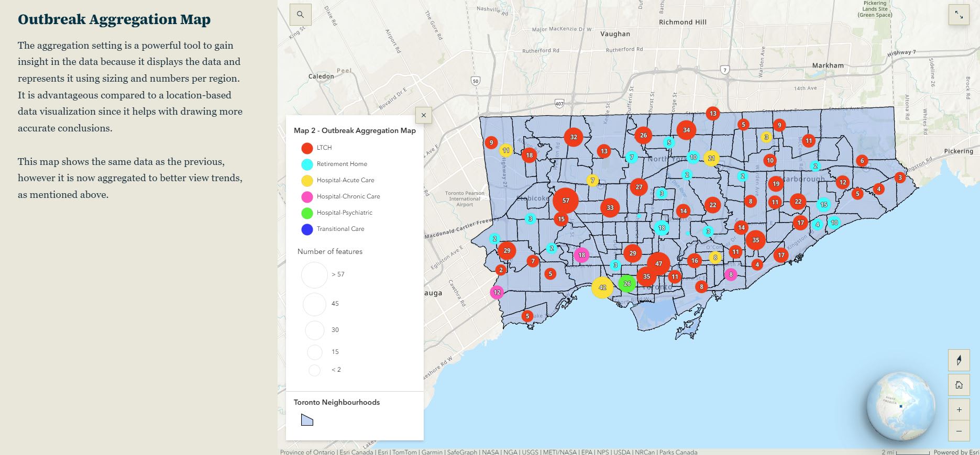
Task: Select the yellow cluster labeled 21
Action: point(711,158)
